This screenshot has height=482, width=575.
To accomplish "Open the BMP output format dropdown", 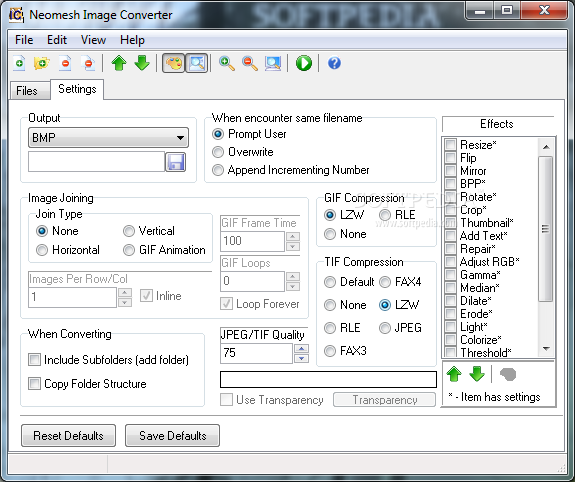I will [x=109, y=138].
